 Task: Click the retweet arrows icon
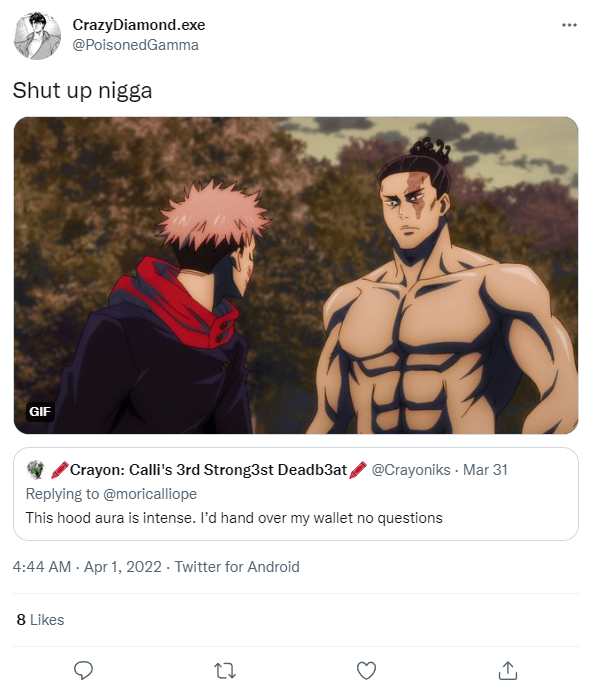(225, 671)
